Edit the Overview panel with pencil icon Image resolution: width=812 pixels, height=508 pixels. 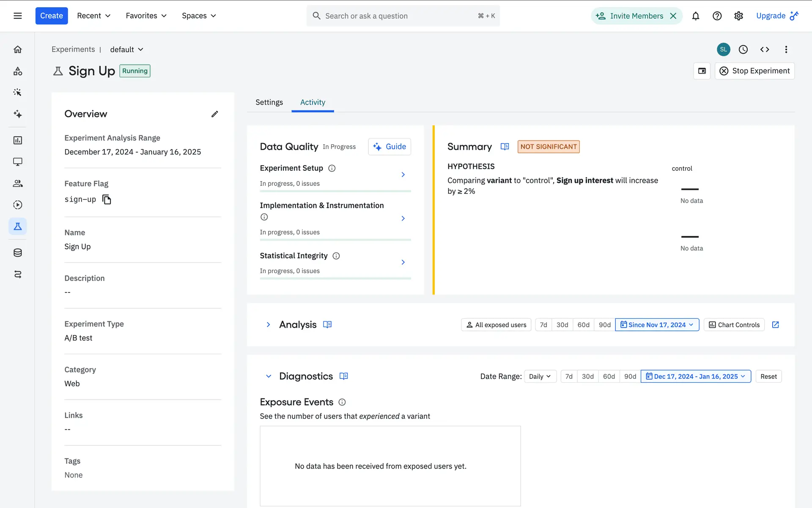(214, 114)
